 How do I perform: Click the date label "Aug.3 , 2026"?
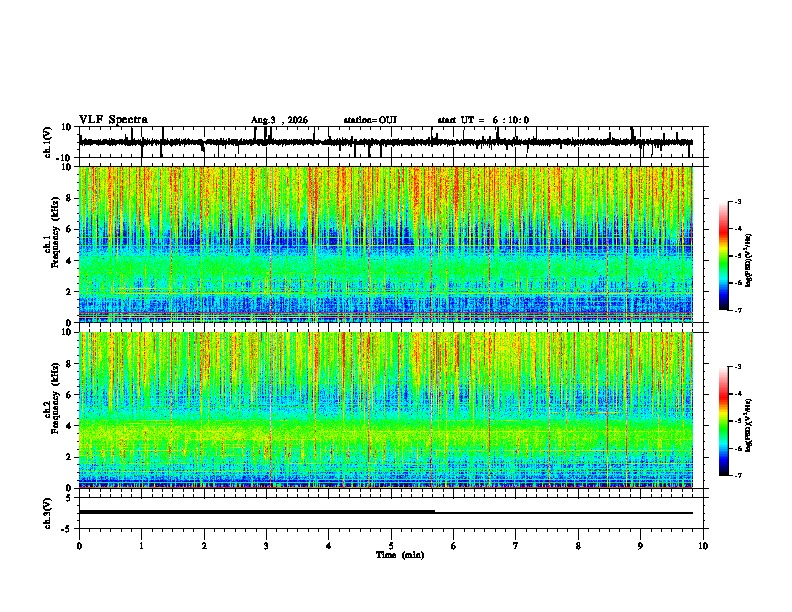(279, 120)
